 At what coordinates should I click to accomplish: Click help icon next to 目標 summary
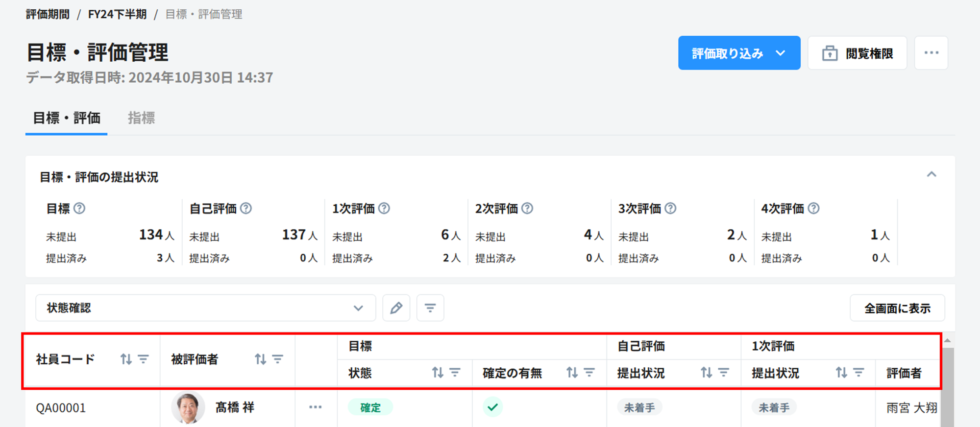[79, 209]
